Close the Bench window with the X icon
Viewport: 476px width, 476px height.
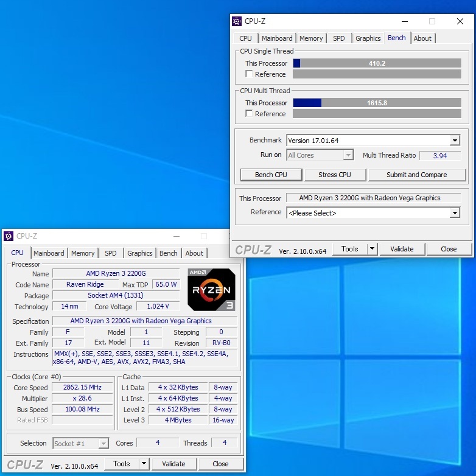pyautogui.click(x=460, y=21)
